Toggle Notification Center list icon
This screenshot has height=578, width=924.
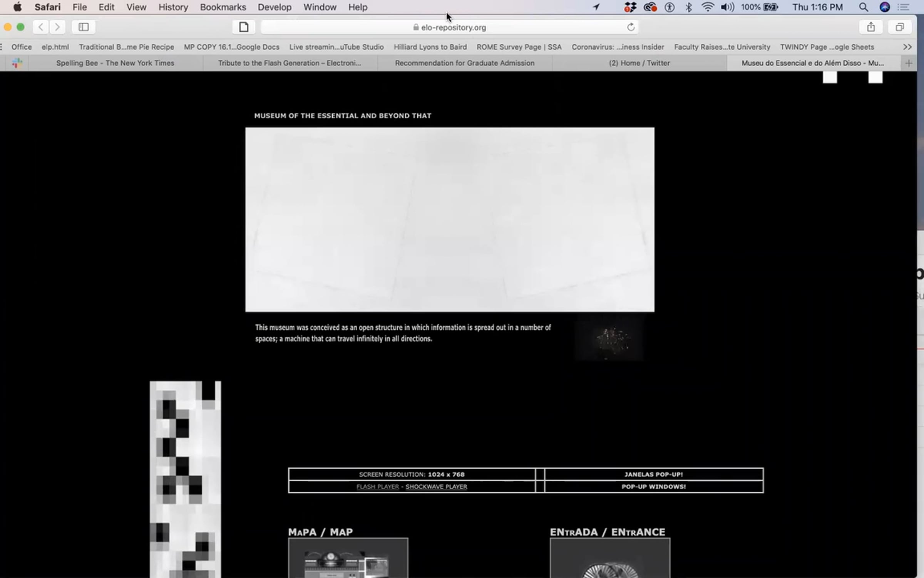point(903,7)
